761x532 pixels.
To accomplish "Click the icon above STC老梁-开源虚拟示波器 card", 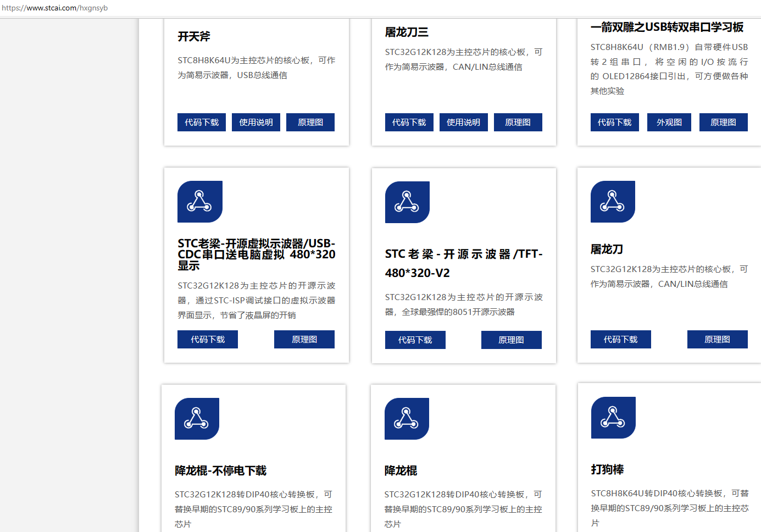I will (200, 202).
